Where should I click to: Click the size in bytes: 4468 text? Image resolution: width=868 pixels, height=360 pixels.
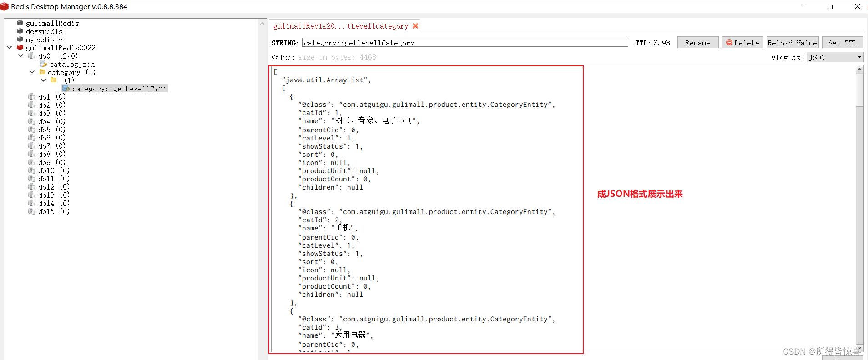[x=337, y=57]
